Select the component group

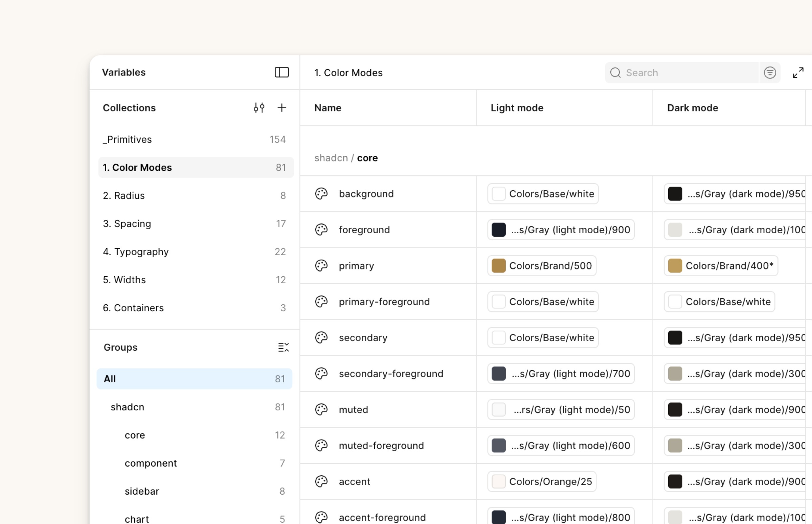195,463
